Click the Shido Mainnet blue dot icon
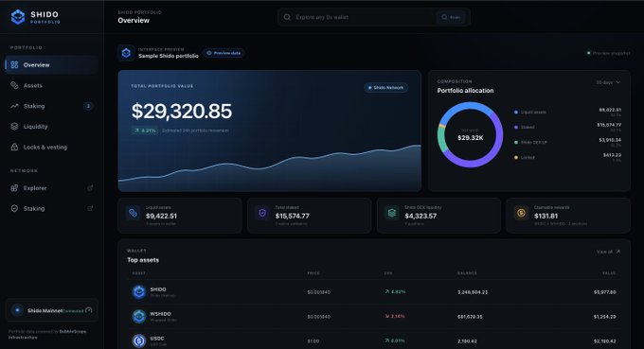644x349 pixels. [x=17, y=310]
